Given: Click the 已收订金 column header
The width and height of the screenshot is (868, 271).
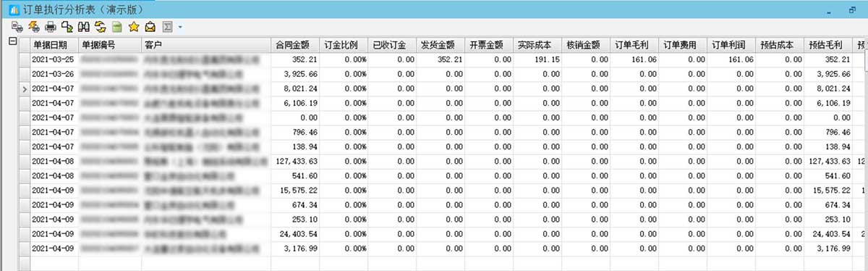Looking at the screenshot, I should click(392, 44).
